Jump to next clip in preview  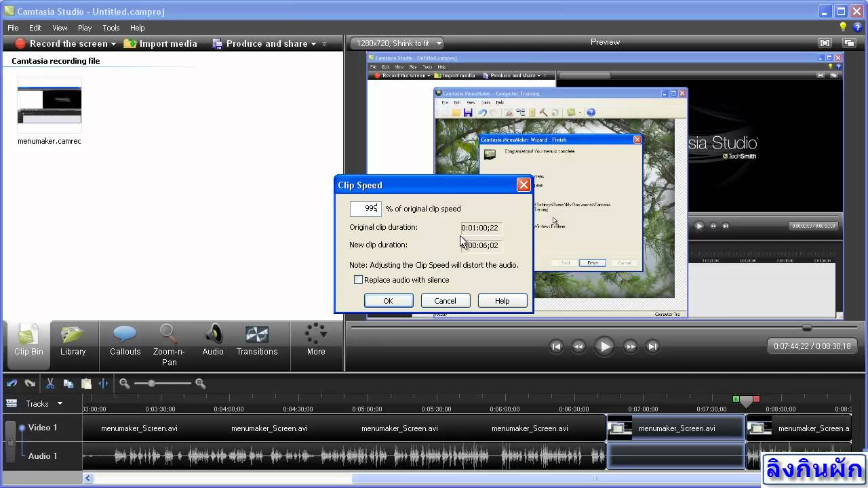pos(652,346)
